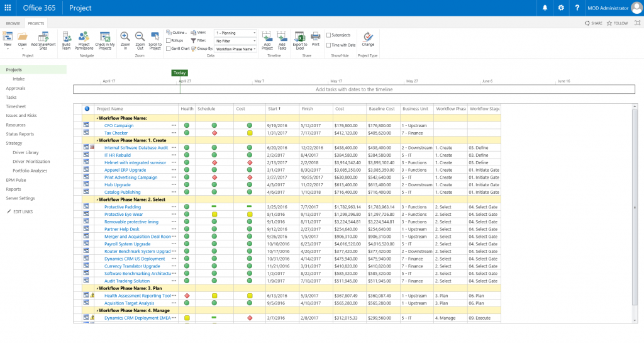Switch to the BROWSE ribbon tab

coord(13,23)
